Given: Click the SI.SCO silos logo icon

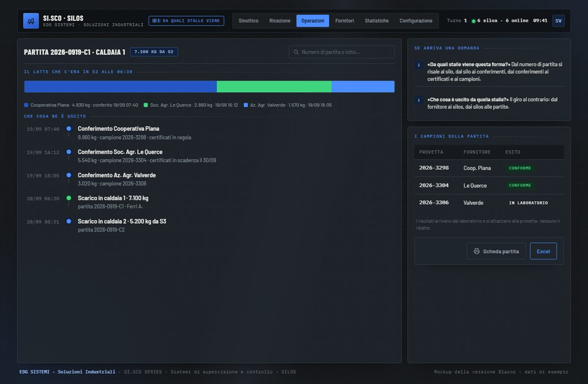Looking at the screenshot, I should 31,21.
